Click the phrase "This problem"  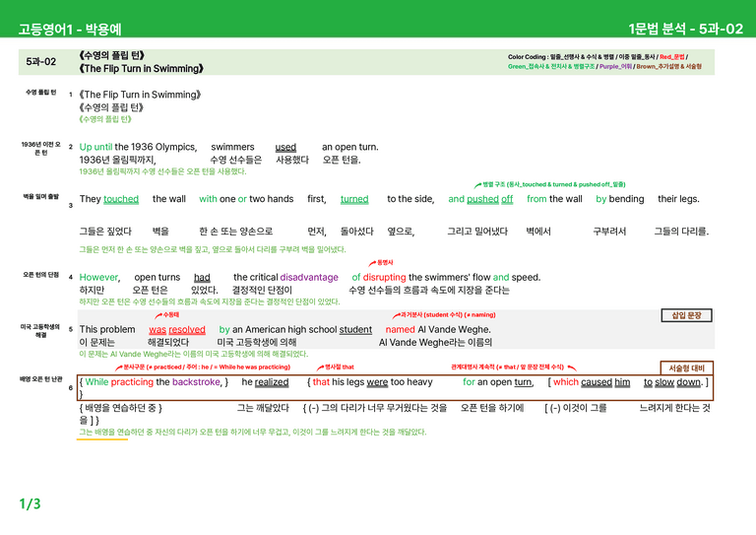click(x=107, y=329)
